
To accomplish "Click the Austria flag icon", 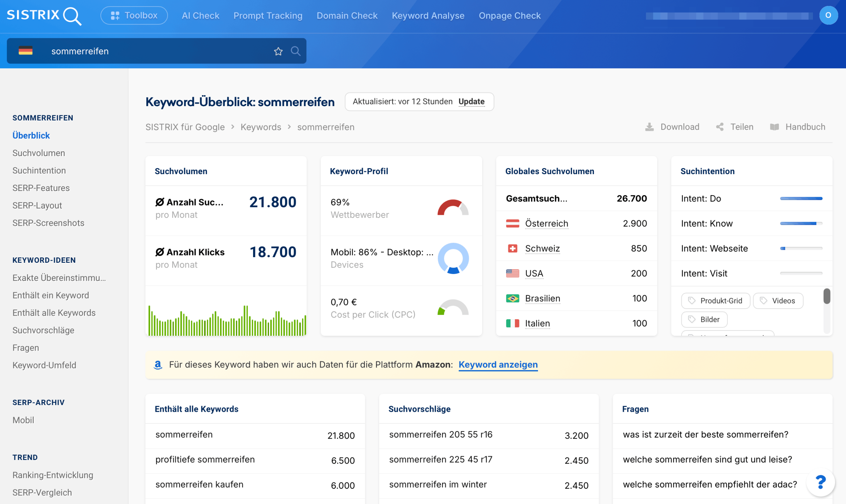I will 513,223.
